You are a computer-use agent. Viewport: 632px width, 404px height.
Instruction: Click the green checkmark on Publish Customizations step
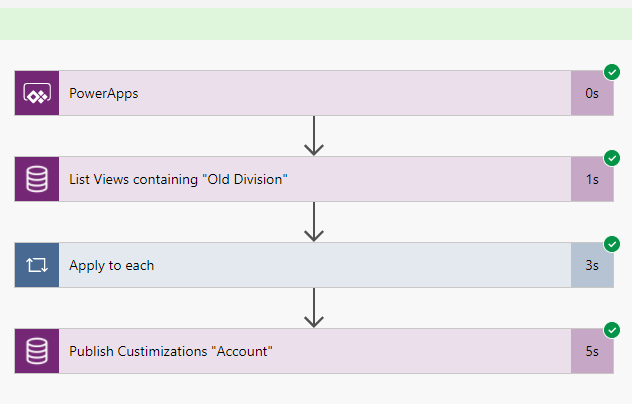point(612,330)
